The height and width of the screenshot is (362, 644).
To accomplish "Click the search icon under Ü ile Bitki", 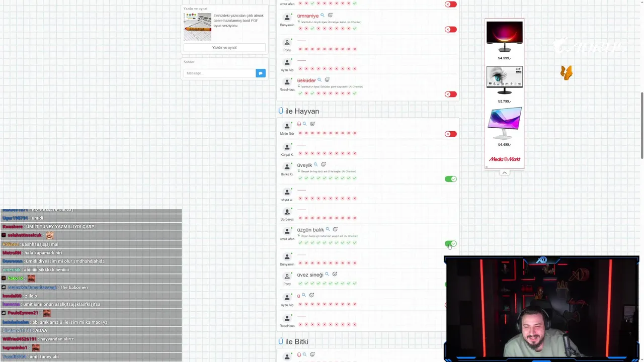I will 304,354.
